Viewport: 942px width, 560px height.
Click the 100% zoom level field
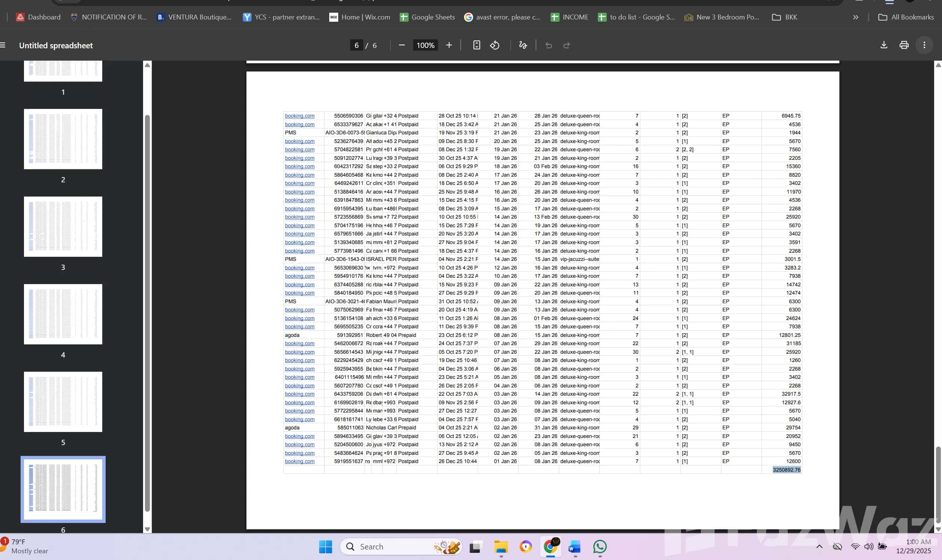(425, 45)
